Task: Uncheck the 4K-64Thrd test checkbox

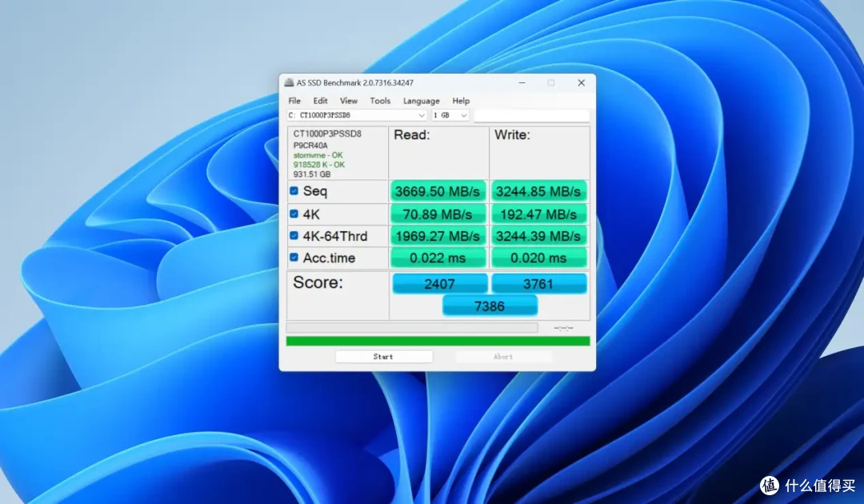Action: (294, 235)
